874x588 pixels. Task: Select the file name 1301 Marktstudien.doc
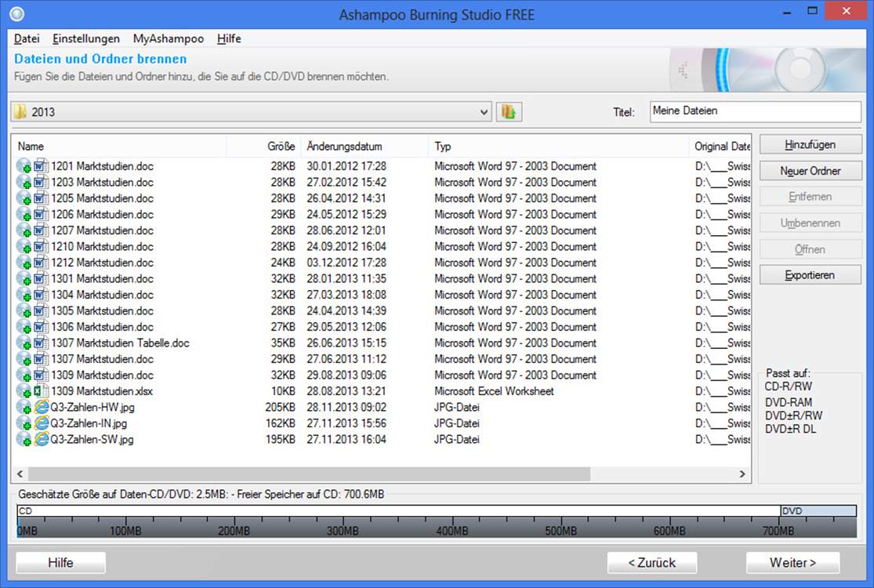point(102,278)
